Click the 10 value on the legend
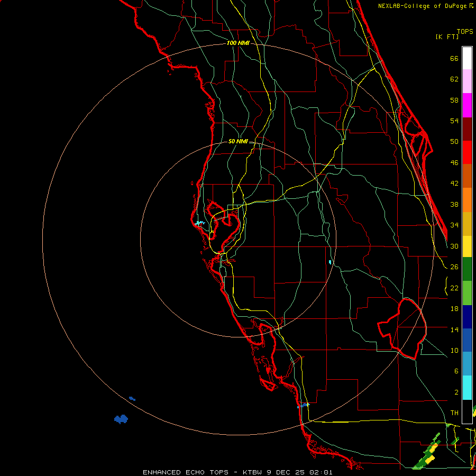This screenshot has width=476, height=476. pyautogui.click(x=454, y=350)
